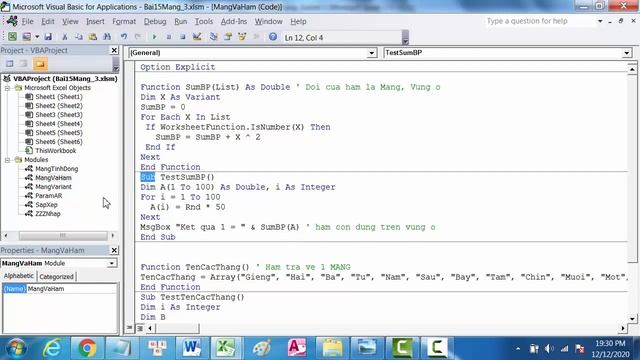Click the Reset stop icon

[x=183, y=37]
